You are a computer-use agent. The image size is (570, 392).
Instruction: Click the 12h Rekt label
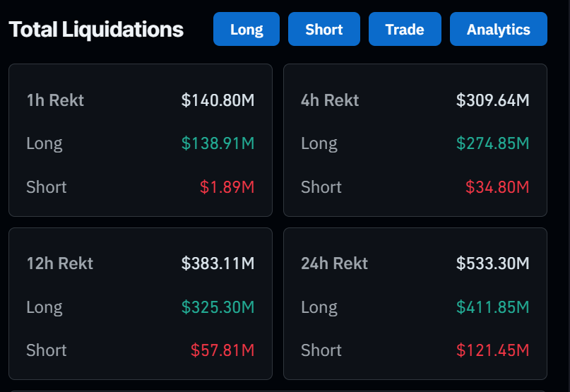coord(59,263)
